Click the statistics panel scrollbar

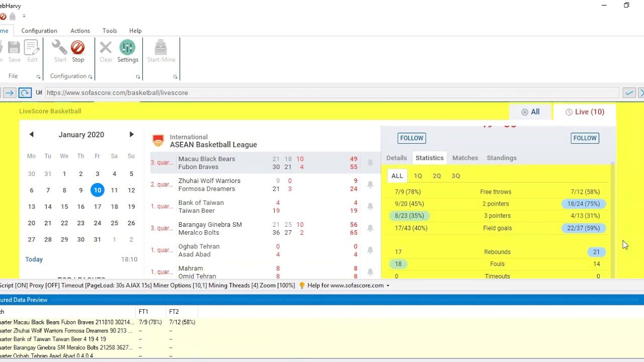pos(612,220)
